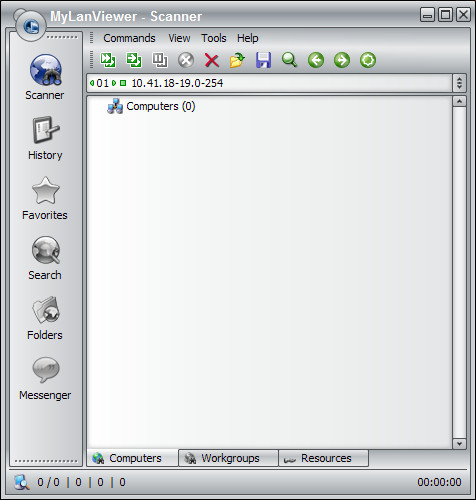Click the green Back arrow icon

coord(316,60)
